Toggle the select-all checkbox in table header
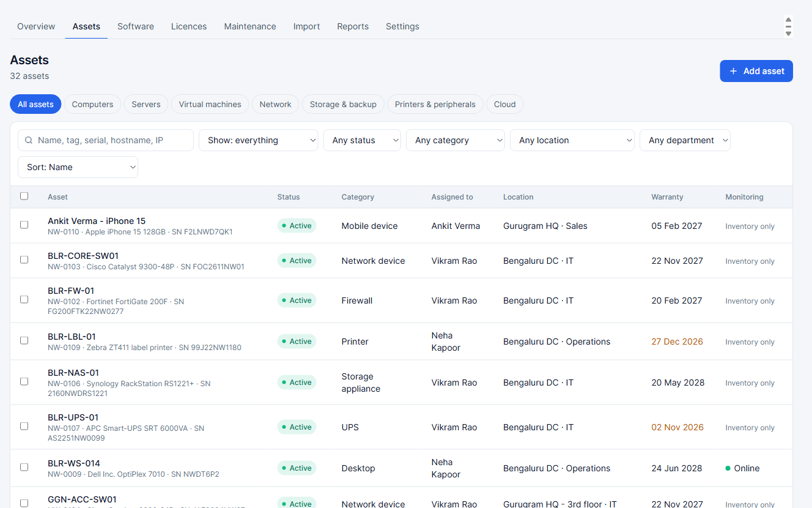This screenshot has height=508, width=812. pos(24,196)
